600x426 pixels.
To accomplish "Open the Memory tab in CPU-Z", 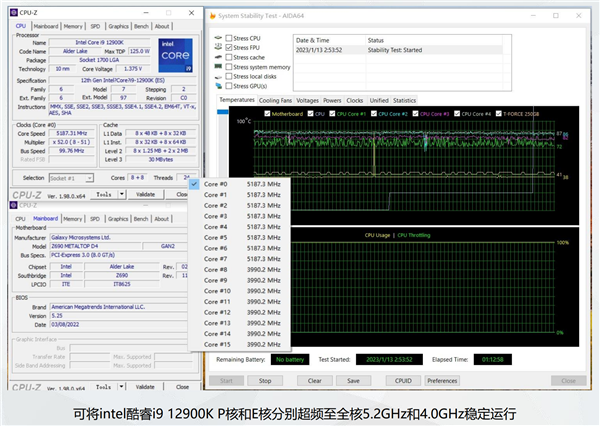I will click(x=72, y=26).
